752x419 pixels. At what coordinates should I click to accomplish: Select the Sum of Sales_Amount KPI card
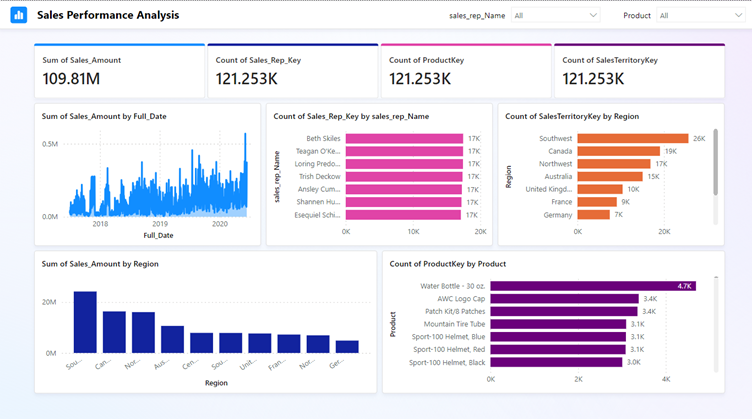[x=118, y=71]
